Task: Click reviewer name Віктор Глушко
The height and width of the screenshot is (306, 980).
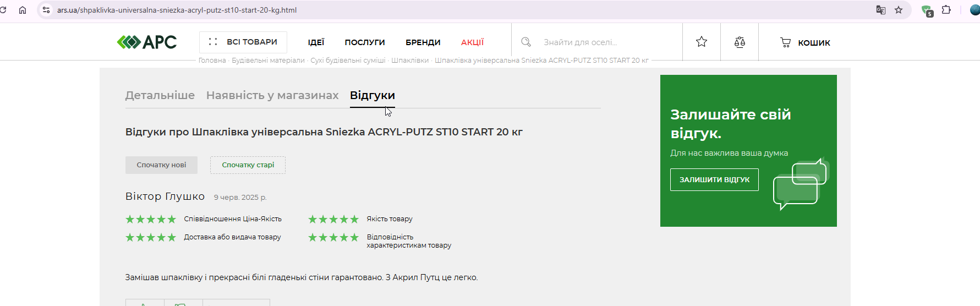Action: pos(165,196)
